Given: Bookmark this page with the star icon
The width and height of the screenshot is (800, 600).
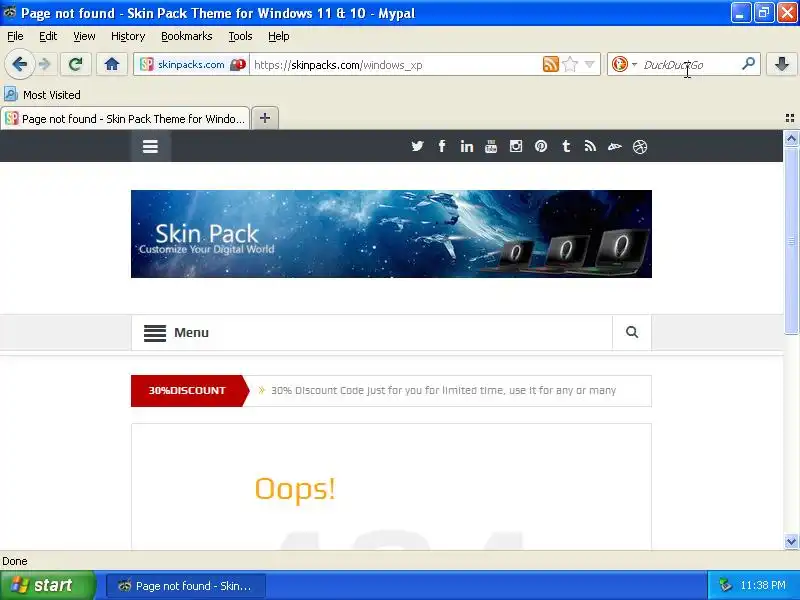Looking at the screenshot, I should point(570,64).
